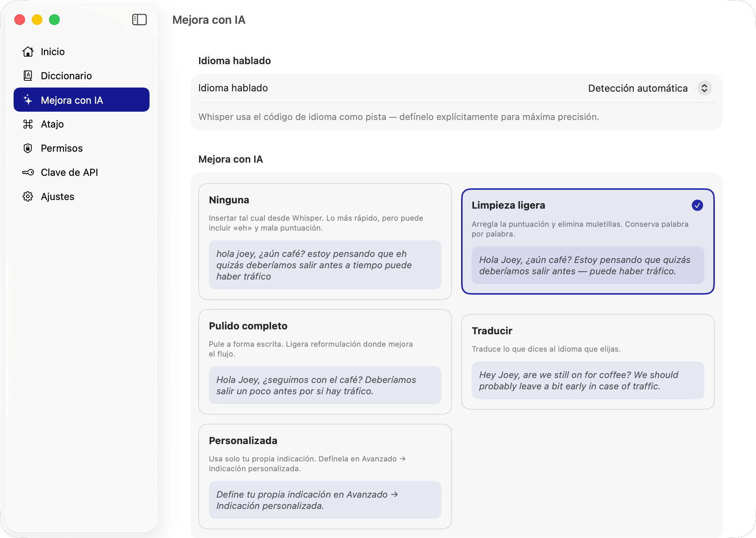
Task: Select the Personalizada custom prompt card
Action: pyautogui.click(x=325, y=475)
